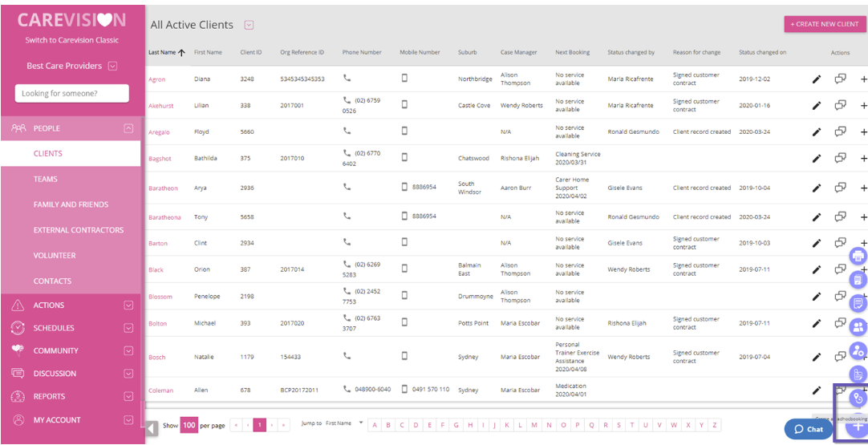
Task: Jump to letter A filter
Action: (374, 425)
